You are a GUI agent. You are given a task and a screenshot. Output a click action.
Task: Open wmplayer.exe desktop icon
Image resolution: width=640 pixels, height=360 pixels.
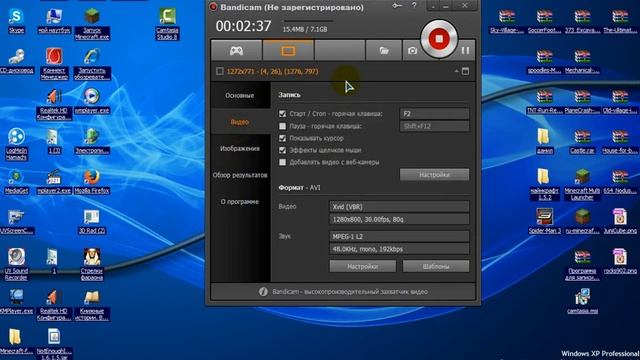92,102
